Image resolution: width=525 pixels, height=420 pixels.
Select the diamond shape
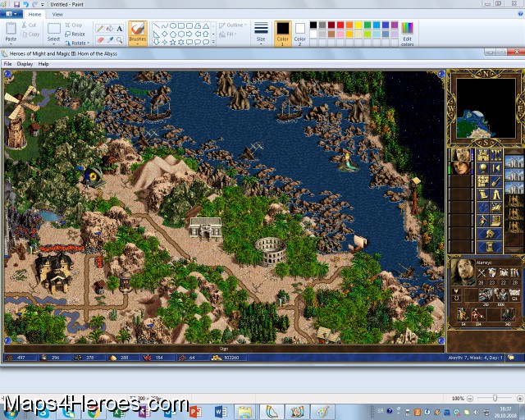[x=164, y=34]
